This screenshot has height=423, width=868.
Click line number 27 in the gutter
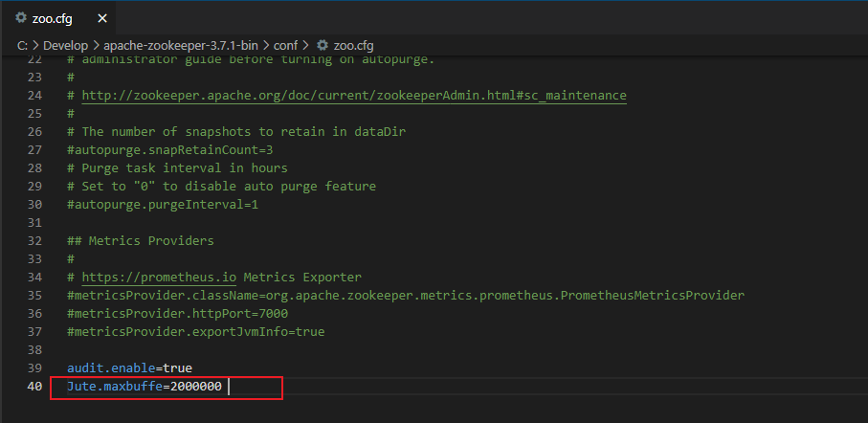(34, 150)
